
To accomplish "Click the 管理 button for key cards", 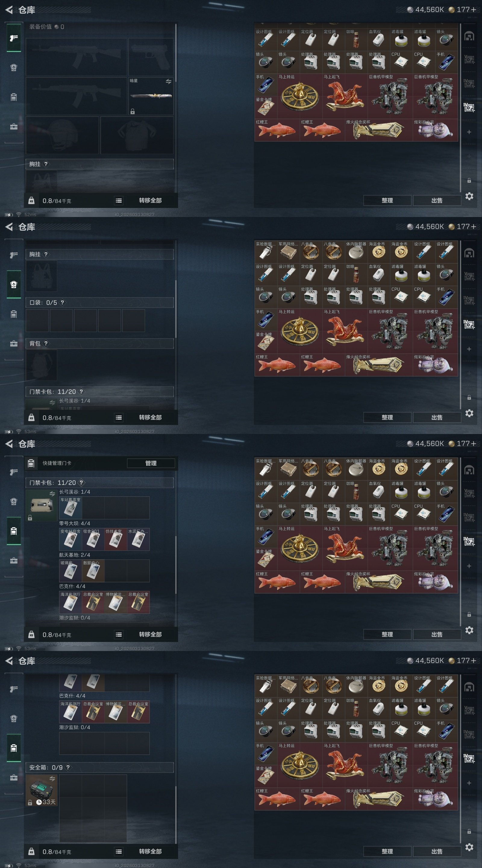I will 151,463.
